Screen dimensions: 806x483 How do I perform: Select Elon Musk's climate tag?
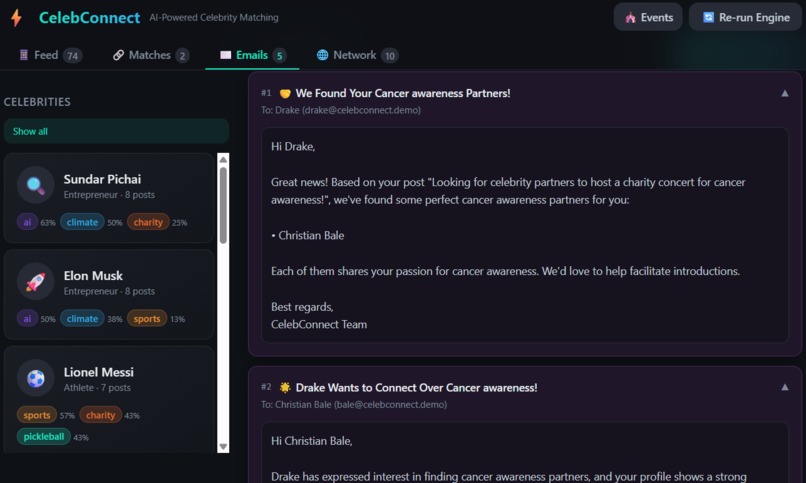tap(82, 319)
